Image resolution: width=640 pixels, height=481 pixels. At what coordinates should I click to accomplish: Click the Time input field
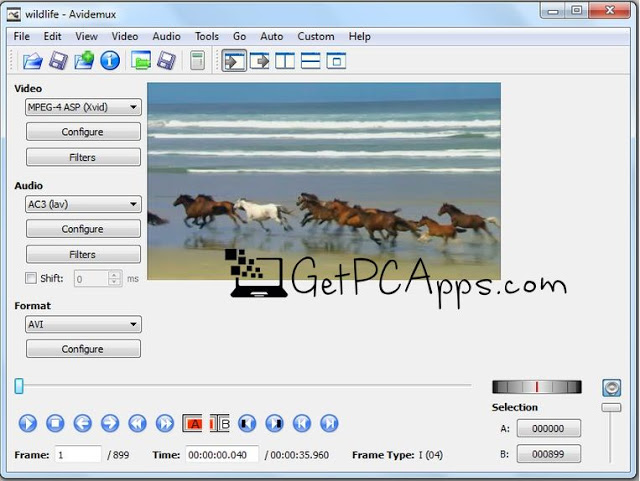coord(222,454)
